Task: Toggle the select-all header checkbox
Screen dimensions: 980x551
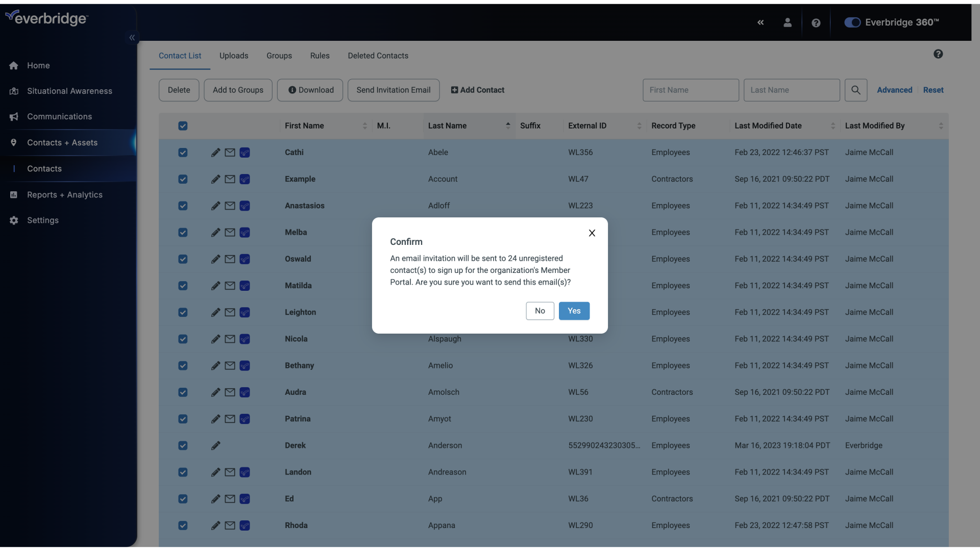Action: (x=183, y=126)
